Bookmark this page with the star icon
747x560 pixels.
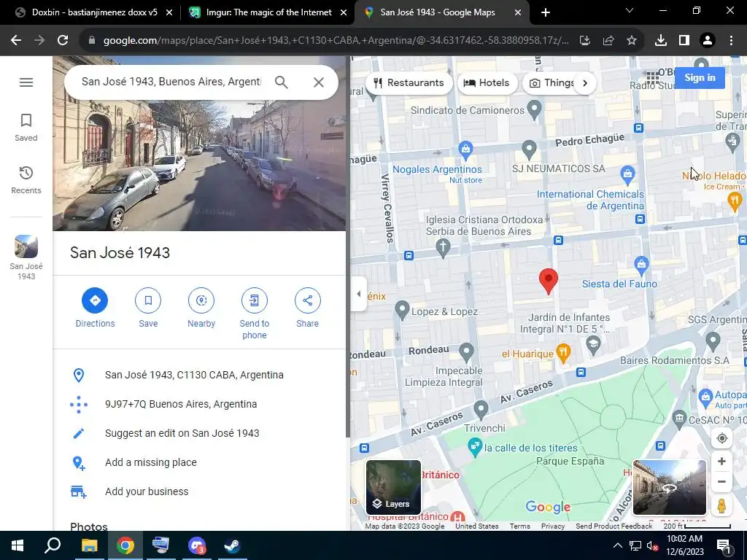[632, 41]
